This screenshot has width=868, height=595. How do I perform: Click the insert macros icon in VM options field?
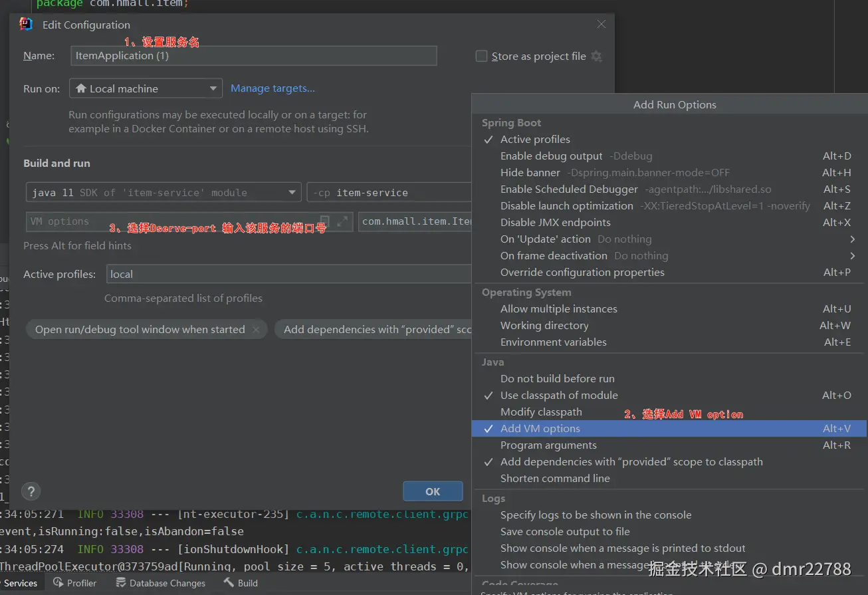pos(325,221)
